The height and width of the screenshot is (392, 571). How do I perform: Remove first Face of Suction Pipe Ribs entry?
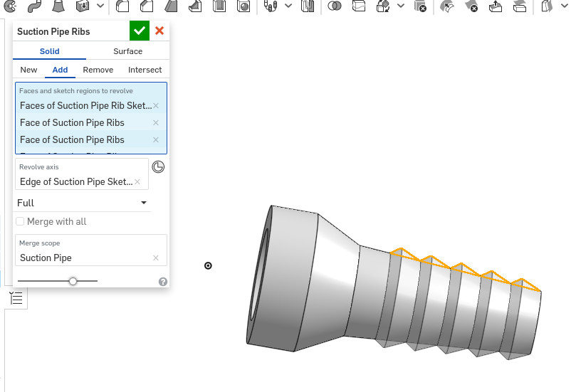(156, 122)
